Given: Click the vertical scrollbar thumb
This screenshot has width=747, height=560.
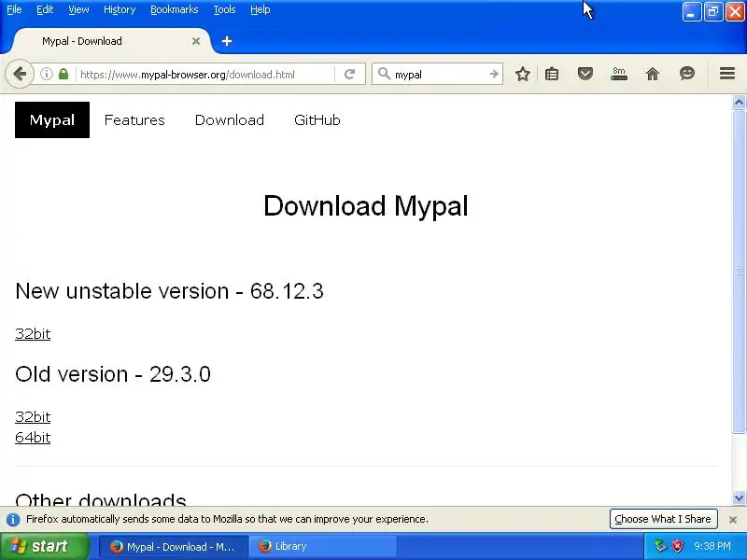Looking at the screenshot, I should (x=739, y=272).
